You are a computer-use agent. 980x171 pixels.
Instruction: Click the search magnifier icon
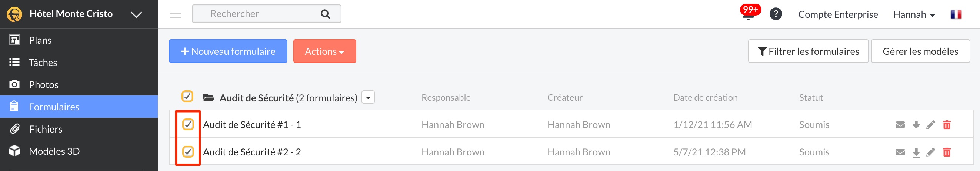(325, 14)
